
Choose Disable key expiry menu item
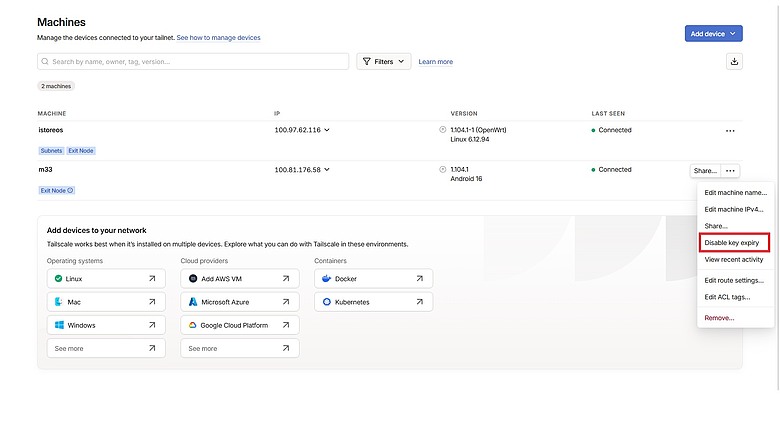click(x=734, y=243)
